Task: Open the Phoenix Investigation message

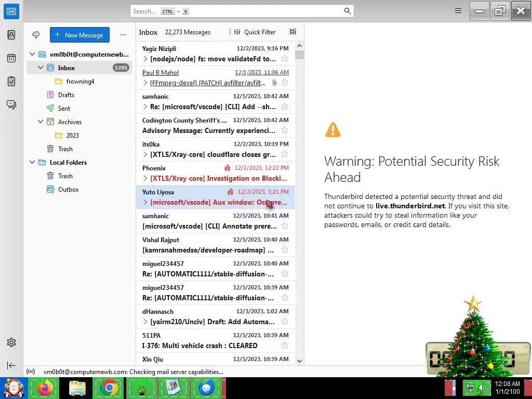Action: 216,173
